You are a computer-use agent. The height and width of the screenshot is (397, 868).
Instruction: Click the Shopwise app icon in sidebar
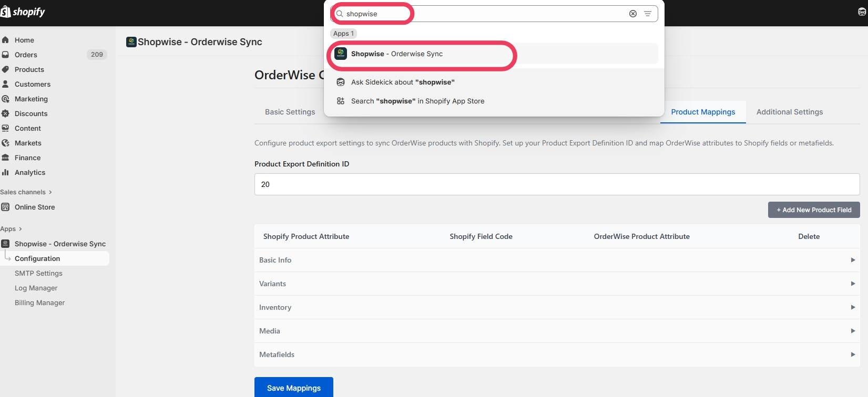(5, 244)
